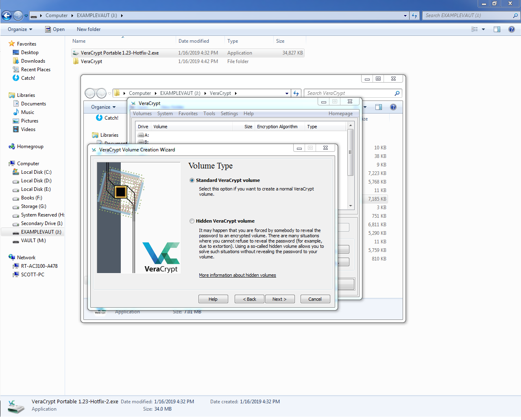Expand the More options view dropdown arrow

(483, 29)
